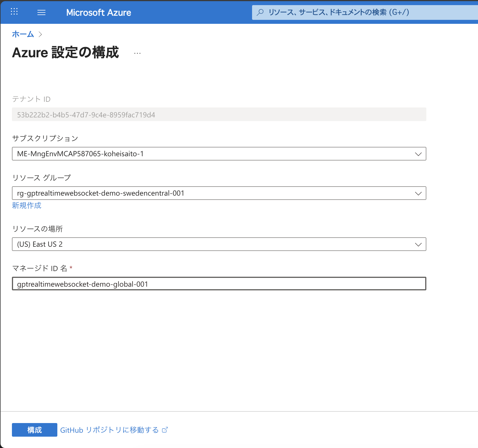Open GitHub リポジトリに移動する link
The height and width of the screenshot is (448, 478).
click(x=114, y=430)
